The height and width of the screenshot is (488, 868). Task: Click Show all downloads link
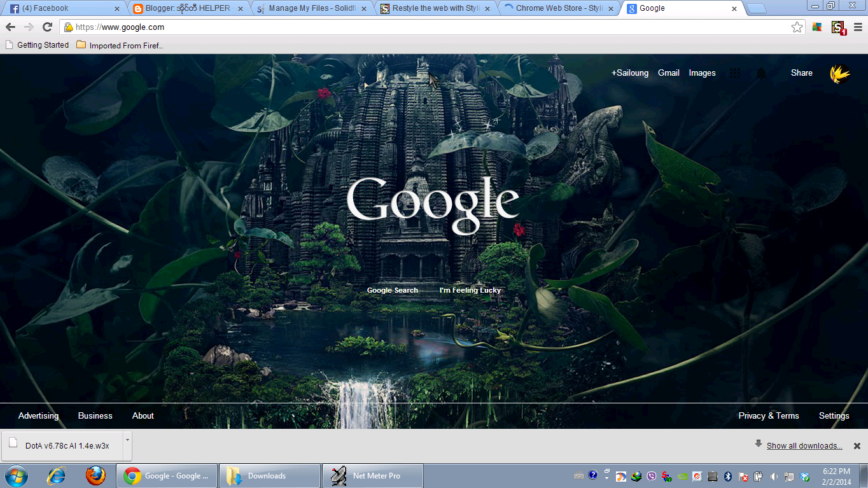click(804, 446)
